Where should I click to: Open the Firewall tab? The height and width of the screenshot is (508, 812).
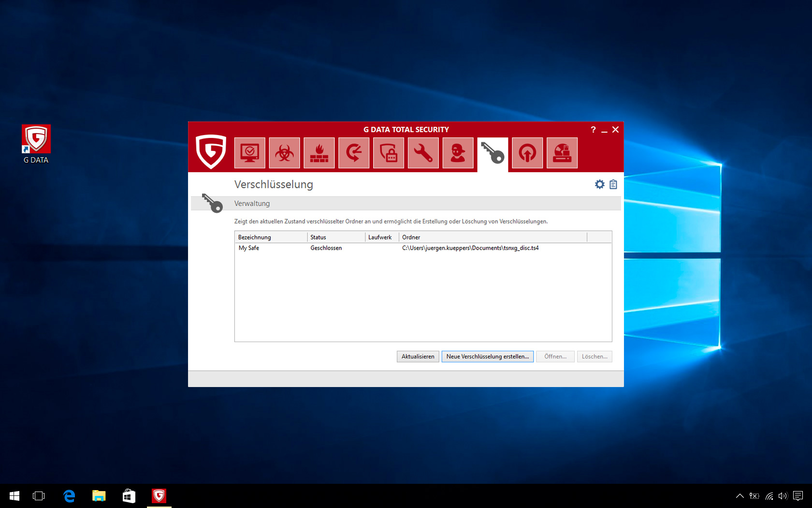tap(319, 153)
